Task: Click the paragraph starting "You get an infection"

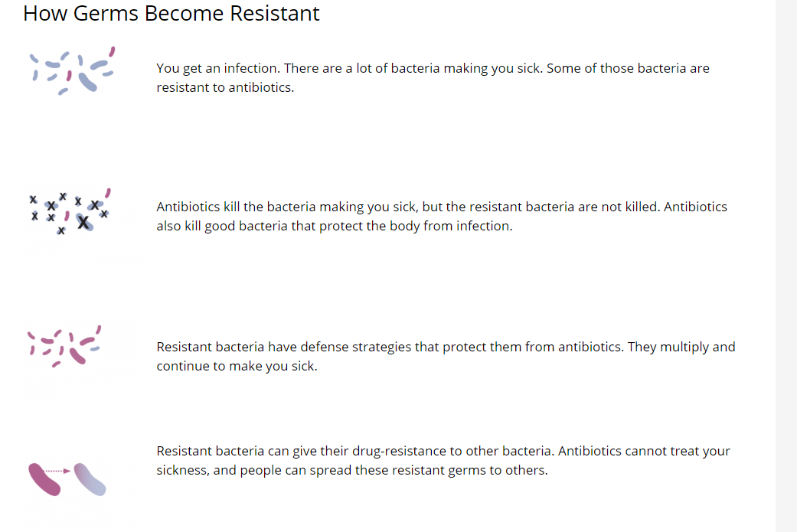Action: (433, 77)
